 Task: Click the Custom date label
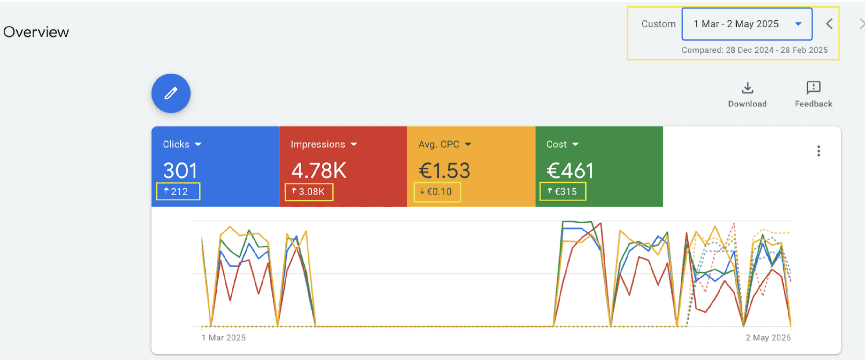point(659,24)
